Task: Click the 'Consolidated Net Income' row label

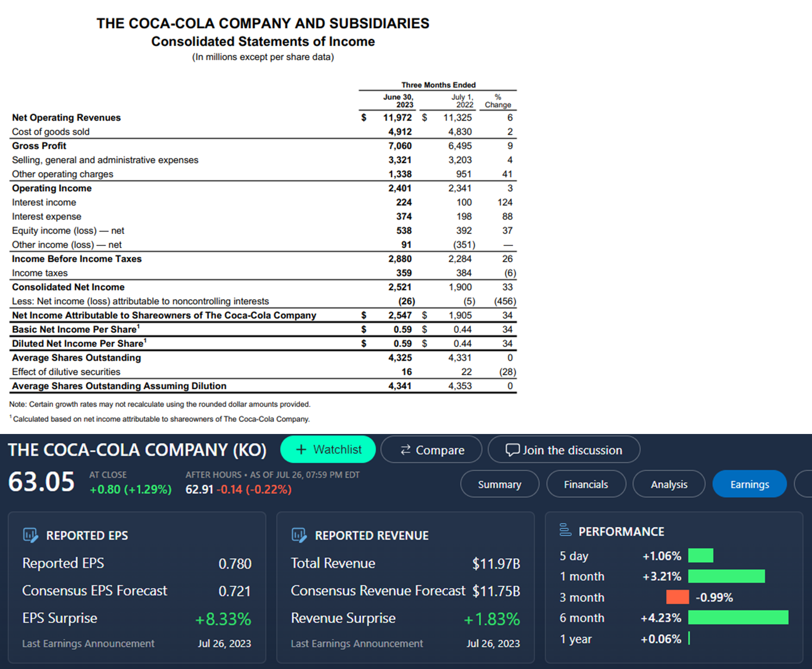Action: point(68,287)
